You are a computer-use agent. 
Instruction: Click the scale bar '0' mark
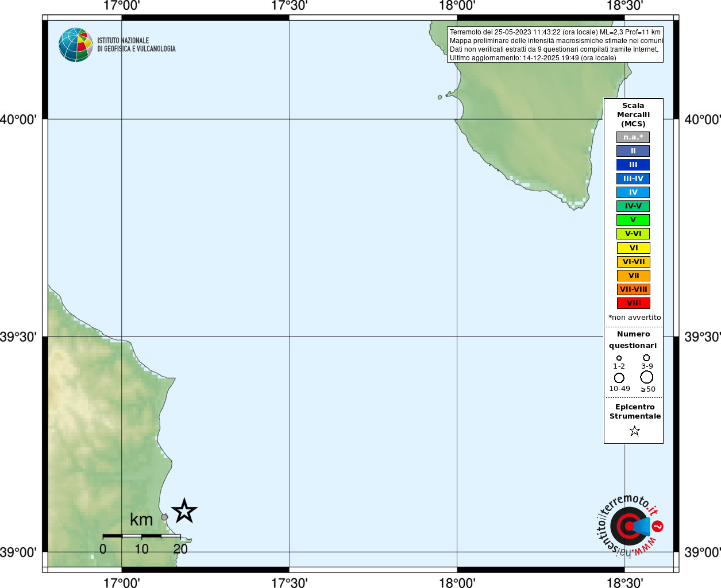[x=103, y=549]
